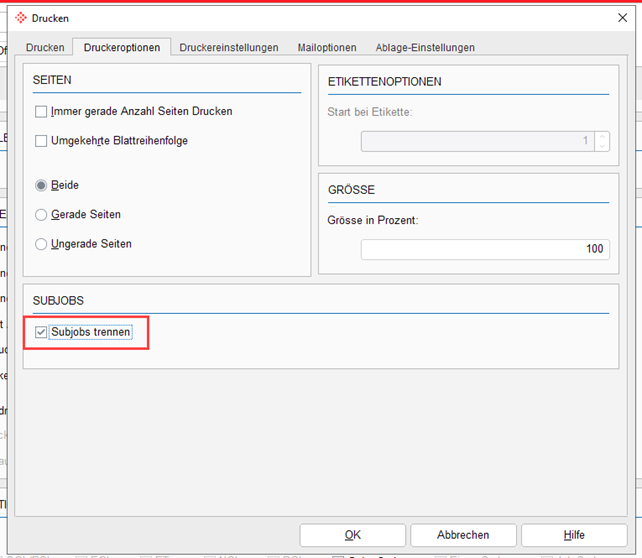
Task: Click the Grösse in Prozent field
Action: (485, 249)
